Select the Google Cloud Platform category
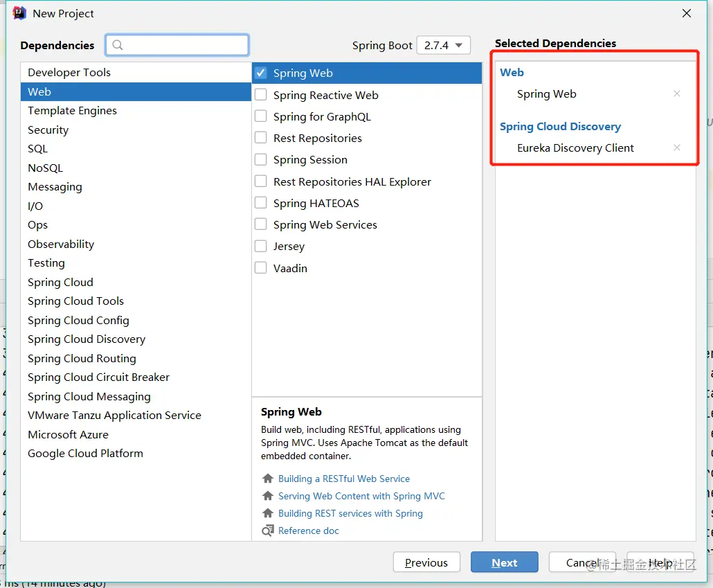 click(x=136, y=453)
